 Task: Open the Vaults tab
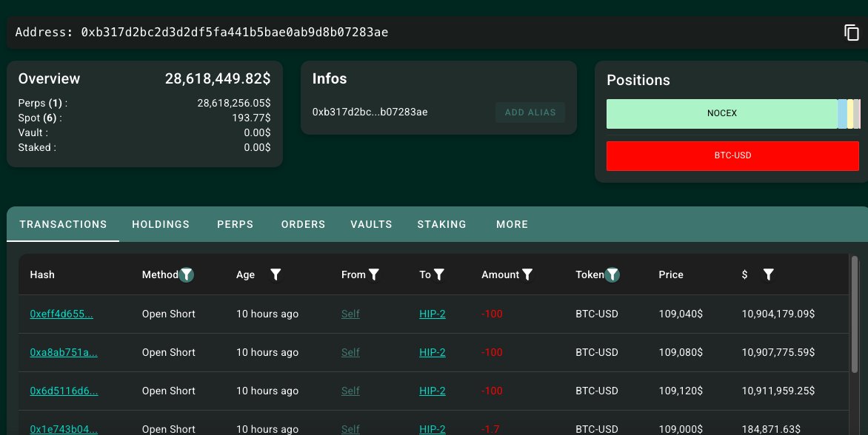(x=372, y=224)
